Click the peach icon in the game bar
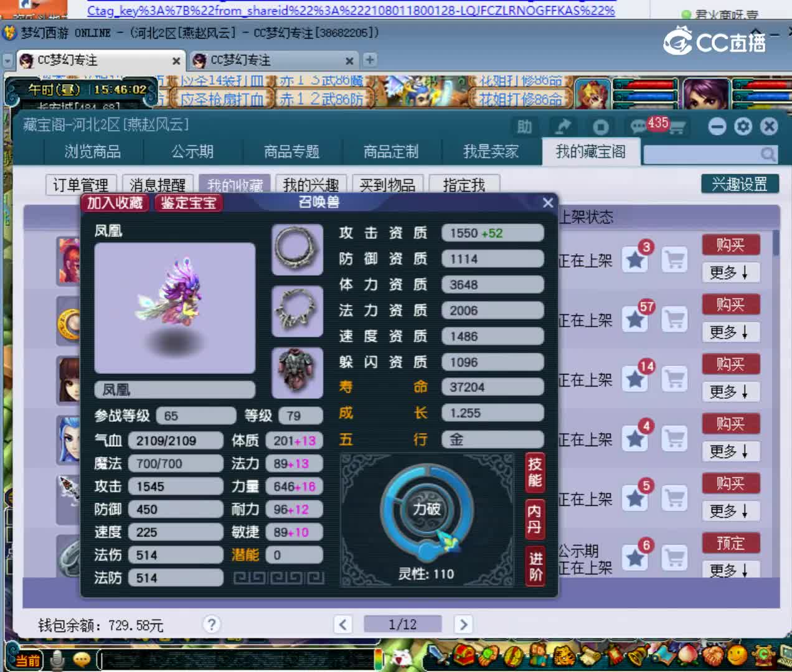The image size is (792, 672). point(689,656)
